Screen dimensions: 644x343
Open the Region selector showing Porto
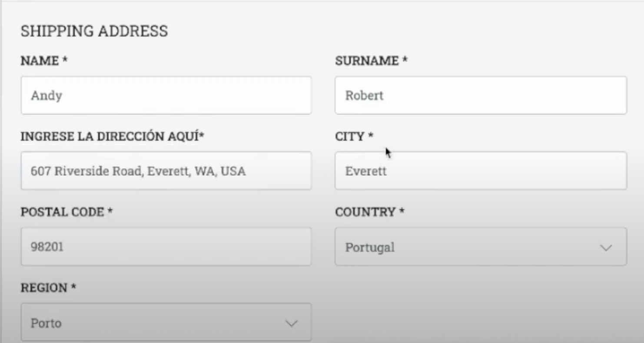pyautogui.click(x=166, y=322)
